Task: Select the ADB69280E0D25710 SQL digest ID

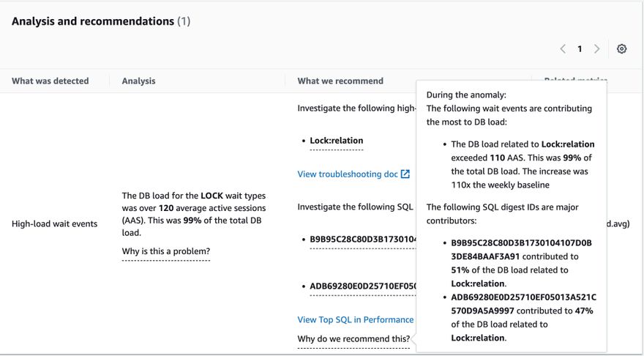Action: 363,286
